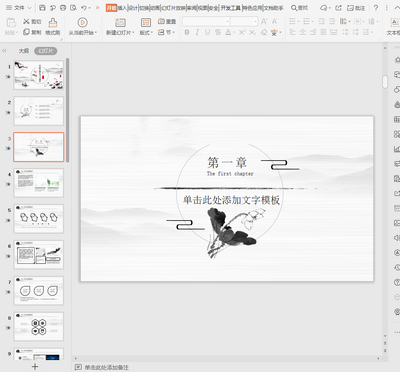Switch to the Design (设计) tab
This screenshot has width=400, height=372.
(133, 8)
